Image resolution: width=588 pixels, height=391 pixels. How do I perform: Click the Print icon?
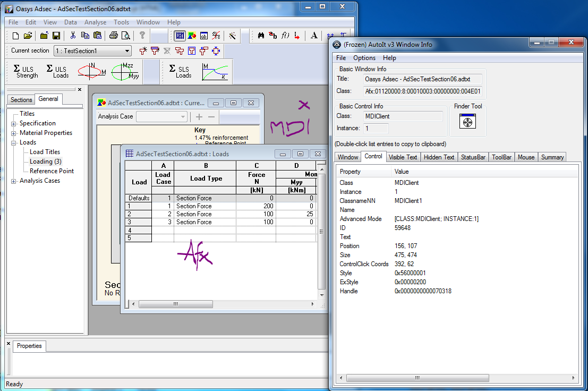click(114, 36)
